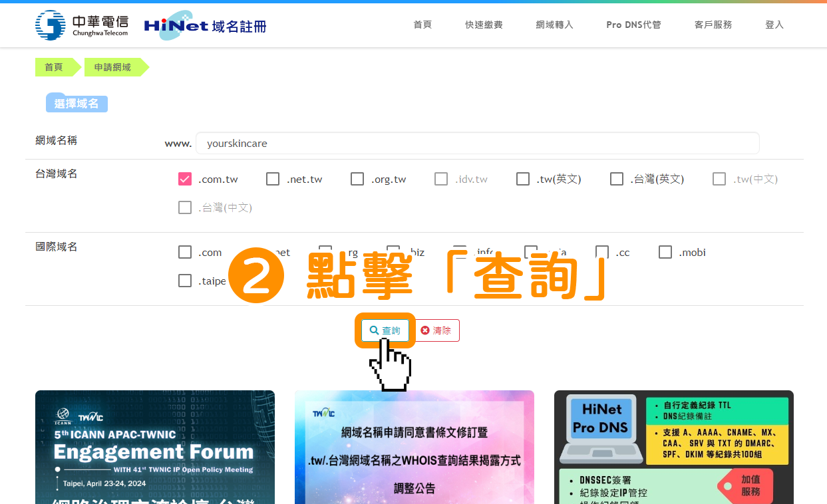Check the .台灣(英文) checkbox
The height and width of the screenshot is (504, 827).
pos(617,179)
